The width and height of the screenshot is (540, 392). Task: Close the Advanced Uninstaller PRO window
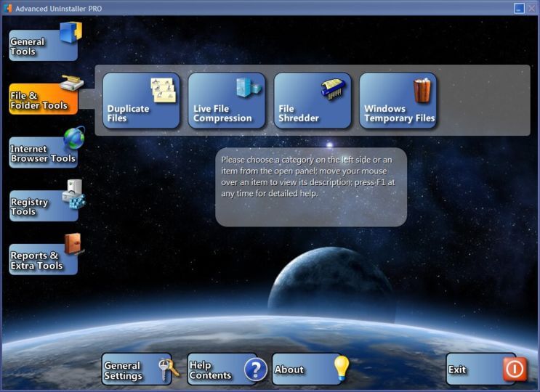click(532, 8)
